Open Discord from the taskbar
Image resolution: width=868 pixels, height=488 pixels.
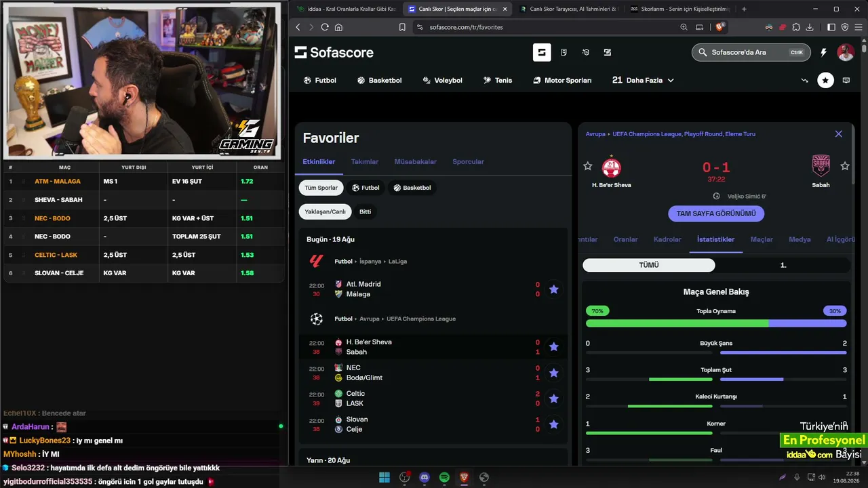(x=425, y=477)
